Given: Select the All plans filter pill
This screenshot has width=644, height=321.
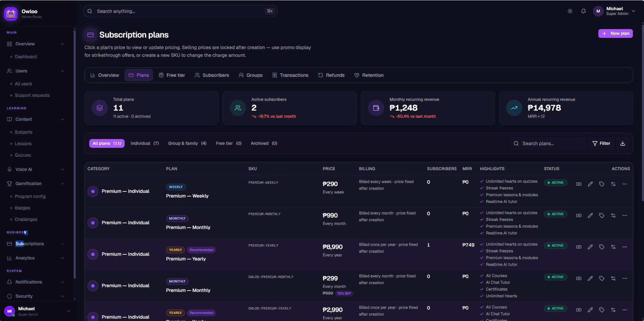Looking at the screenshot, I should (x=107, y=143).
